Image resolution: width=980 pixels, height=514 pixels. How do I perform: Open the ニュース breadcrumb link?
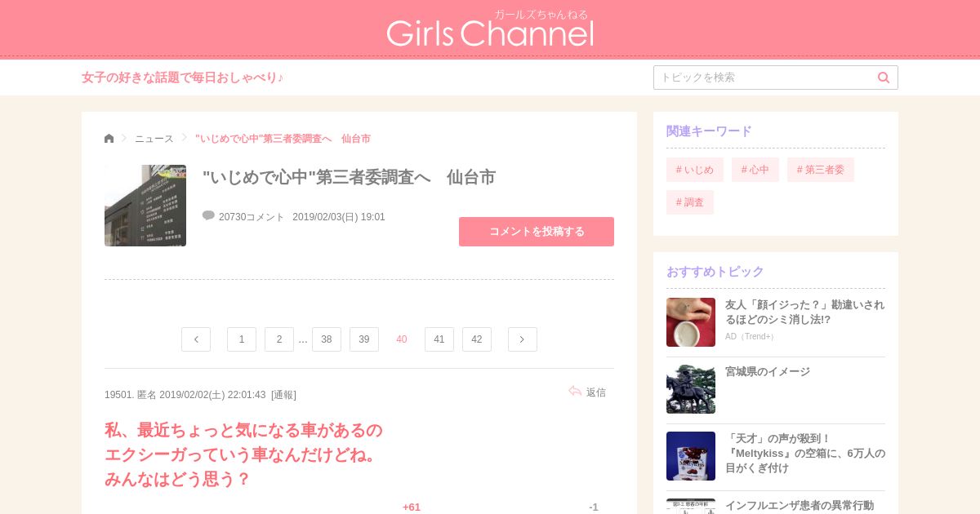[154, 139]
